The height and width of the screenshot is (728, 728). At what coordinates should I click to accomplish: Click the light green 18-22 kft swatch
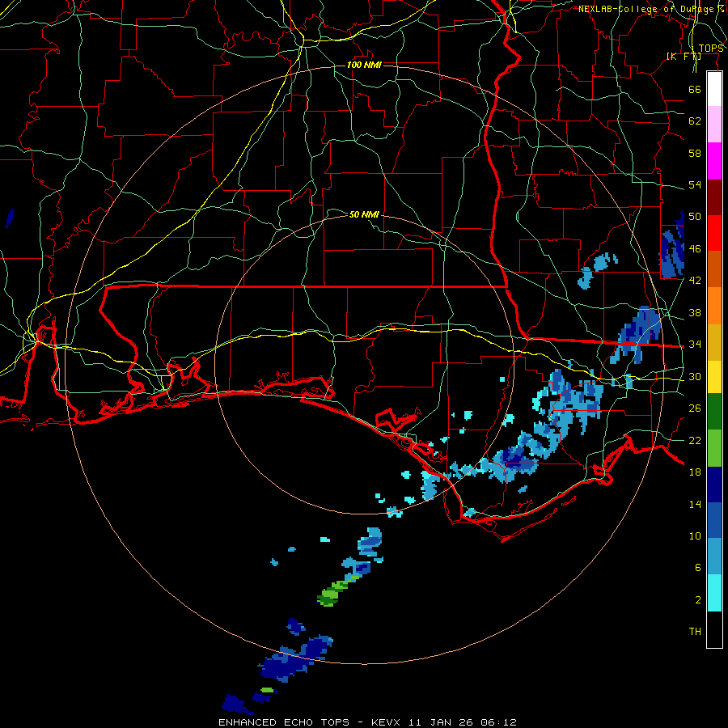[714, 448]
